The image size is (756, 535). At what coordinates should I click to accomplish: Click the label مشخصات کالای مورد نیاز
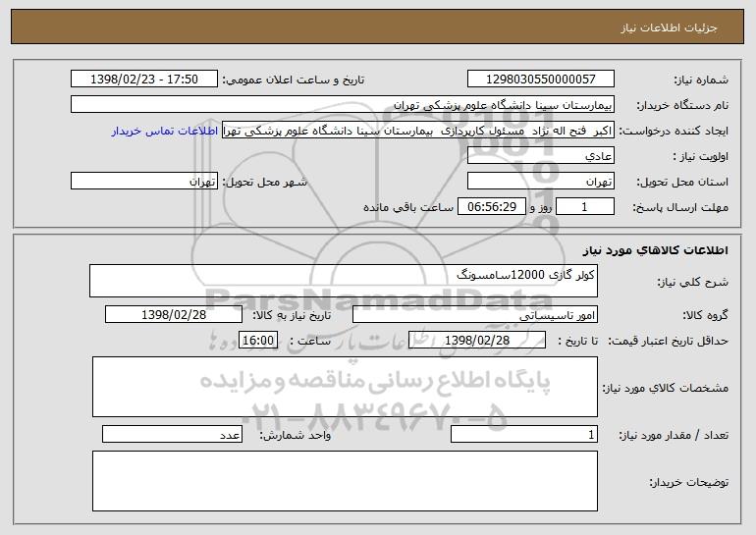(666, 388)
